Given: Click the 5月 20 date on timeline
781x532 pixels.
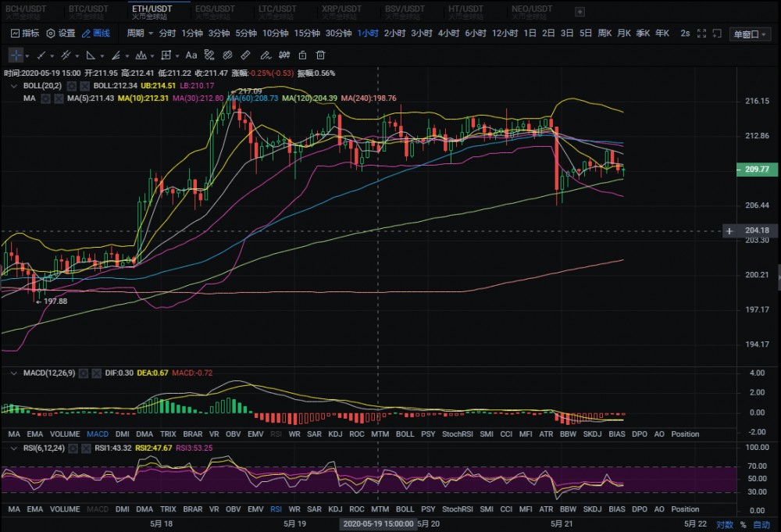Looking at the screenshot, I should [429, 524].
